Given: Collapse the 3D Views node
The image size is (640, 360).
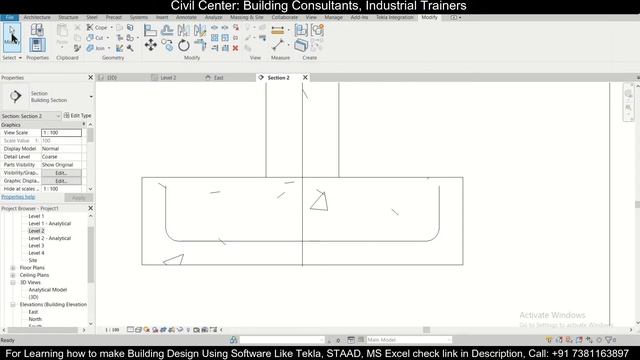Looking at the screenshot, I should pyautogui.click(x=13, y=282).
